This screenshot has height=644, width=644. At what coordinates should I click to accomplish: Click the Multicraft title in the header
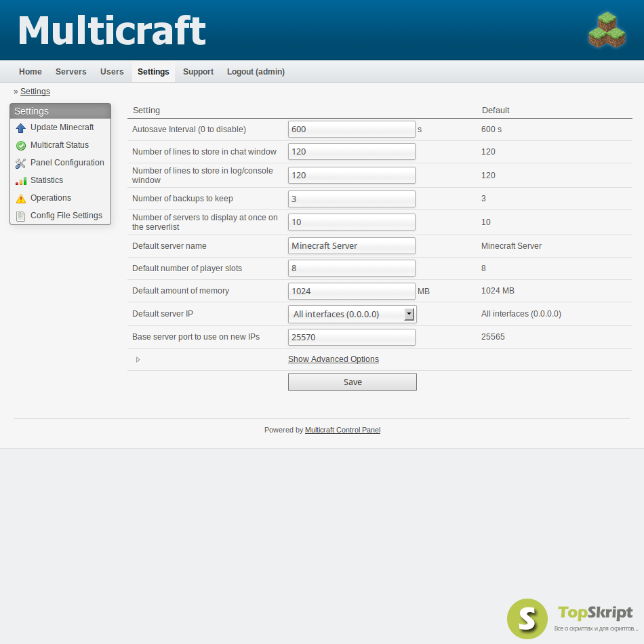click(112, 30)
